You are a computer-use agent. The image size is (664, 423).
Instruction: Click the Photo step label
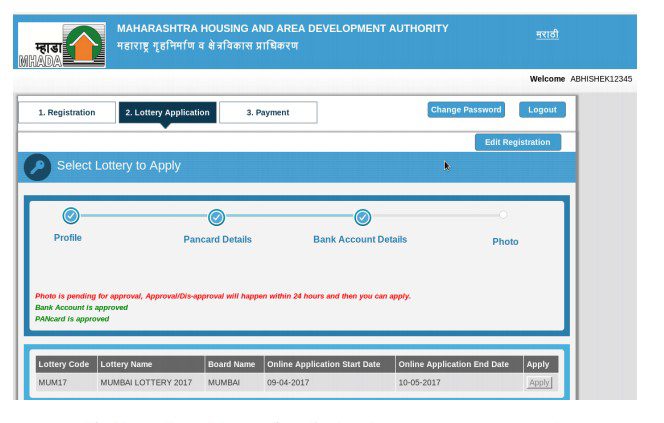[505, 242]
